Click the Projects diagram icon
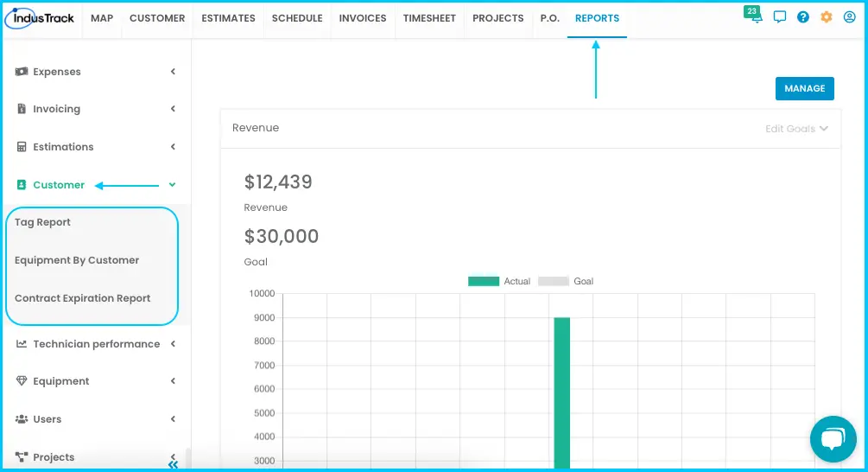Screen dimensions: 868x472 (22, 457)
